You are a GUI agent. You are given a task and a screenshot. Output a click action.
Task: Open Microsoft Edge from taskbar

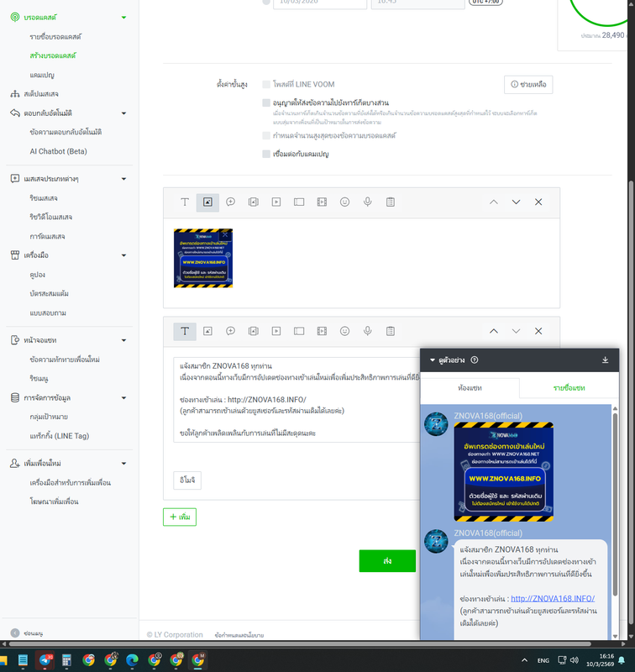132,660
